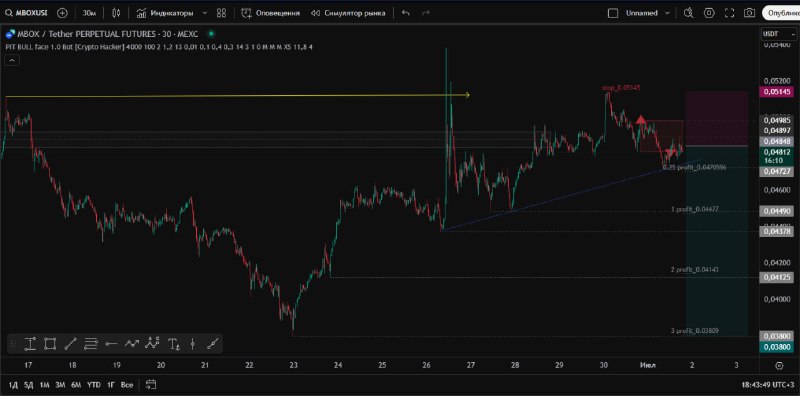Redo action arrow
This screenshot has width=800, height=396.
click(426, 13)
